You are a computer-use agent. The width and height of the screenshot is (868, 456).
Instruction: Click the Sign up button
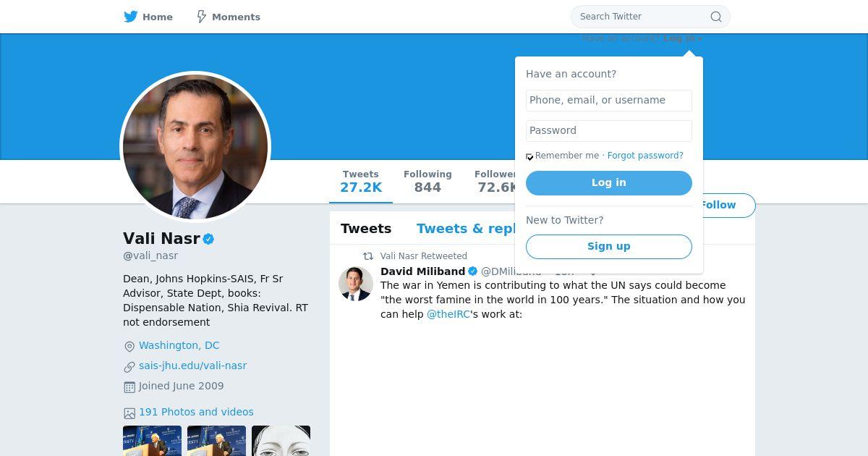pyautogui.click(x=609, y=247)
